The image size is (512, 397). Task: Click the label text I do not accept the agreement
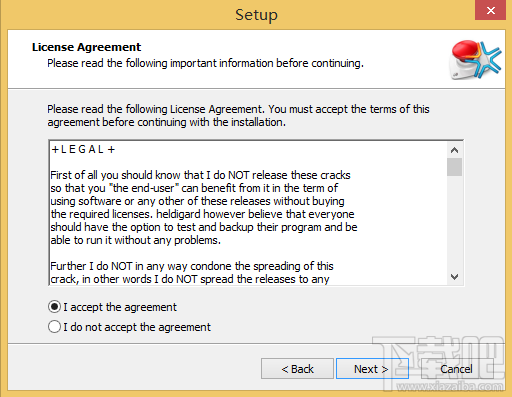(137, 327)
